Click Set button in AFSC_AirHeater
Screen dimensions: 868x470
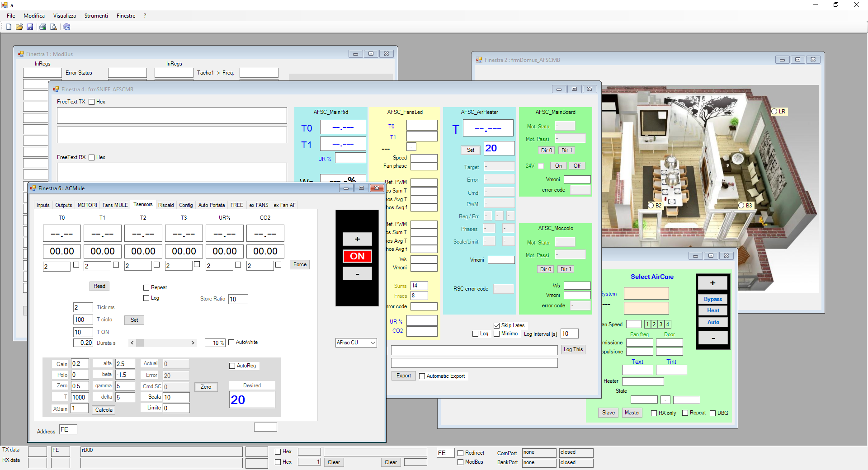pyautogui.click(x=471, y=150)
